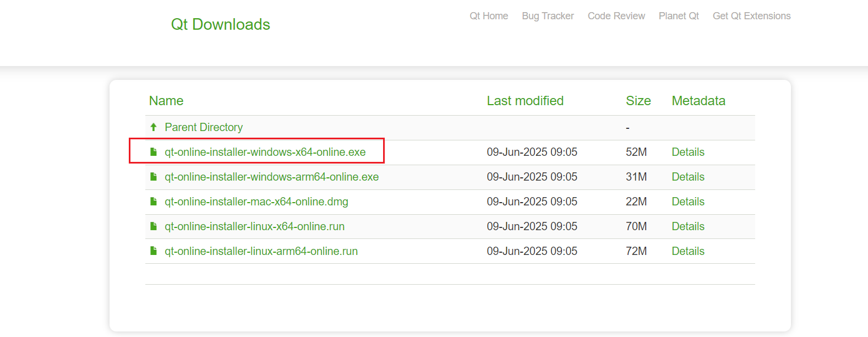Screen dimensions: 868x337
Task: Click the 70M size value
Action: point(636,226)
